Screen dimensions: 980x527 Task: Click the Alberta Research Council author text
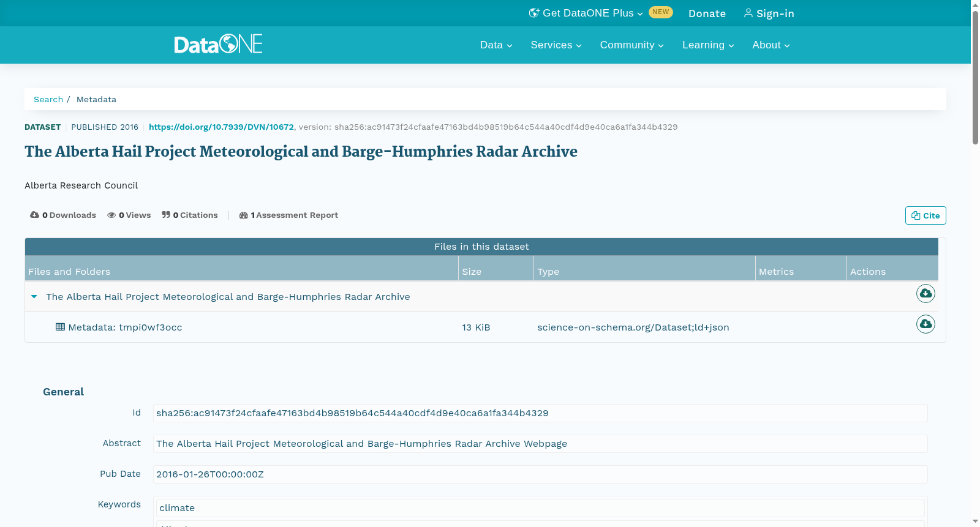coord(81,185)
